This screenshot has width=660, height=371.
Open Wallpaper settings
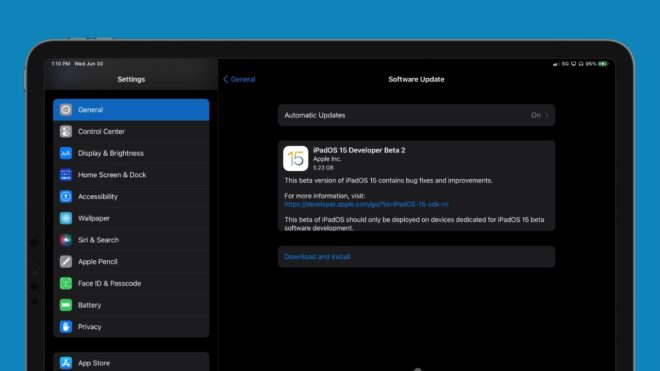131,218
